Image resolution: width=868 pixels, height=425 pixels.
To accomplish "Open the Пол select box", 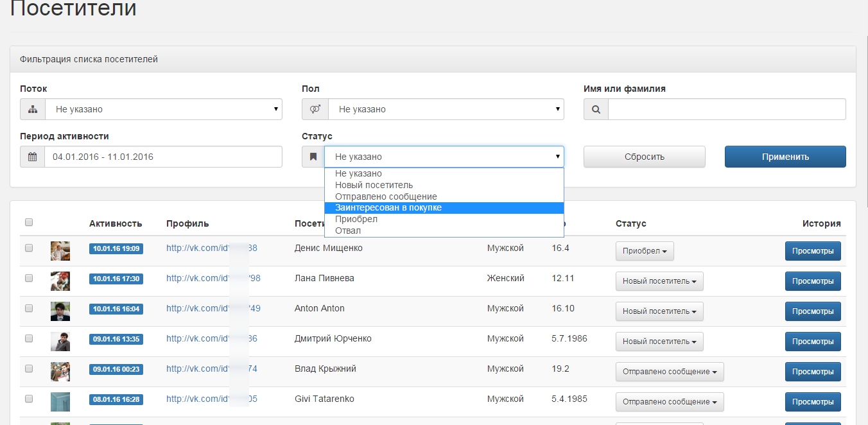I will pyautogui.click(x=446, y=109).
